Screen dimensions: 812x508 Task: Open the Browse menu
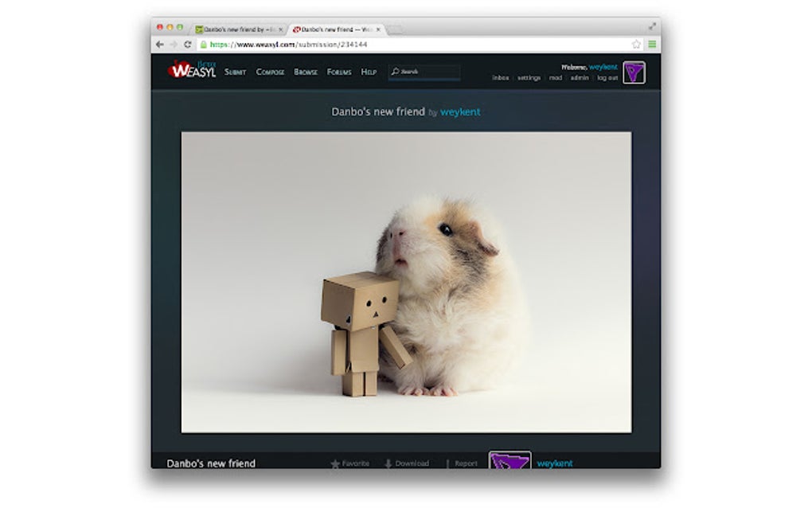tap(306, 72)
